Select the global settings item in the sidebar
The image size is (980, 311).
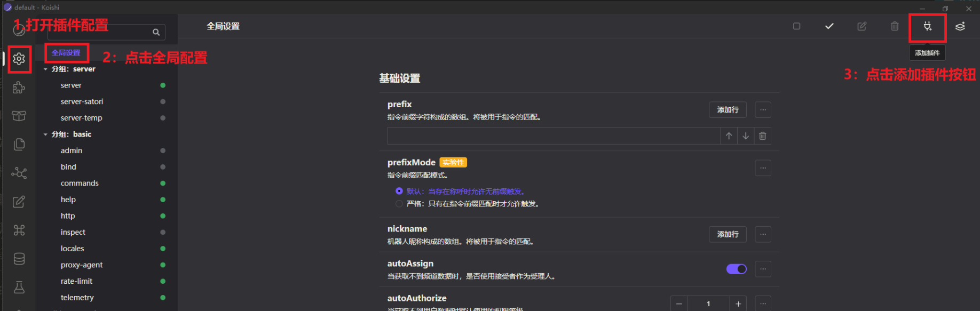point(66,53)
